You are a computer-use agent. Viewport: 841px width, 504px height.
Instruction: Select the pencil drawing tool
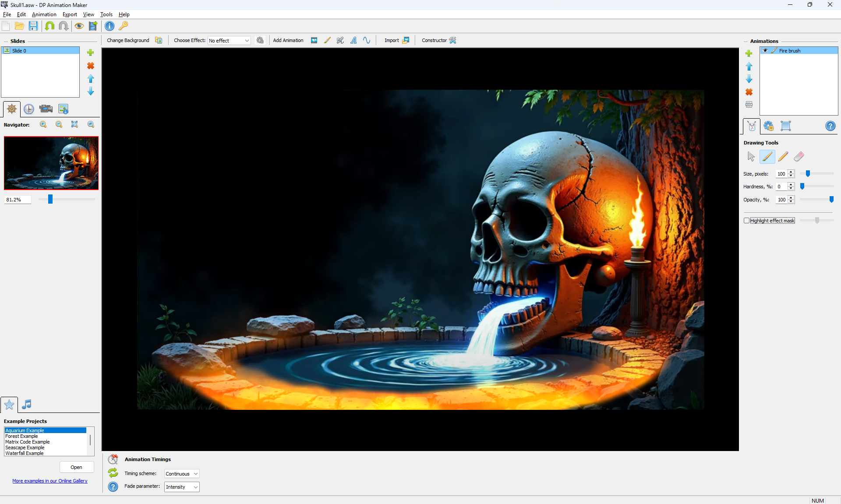tap(783, 156)
